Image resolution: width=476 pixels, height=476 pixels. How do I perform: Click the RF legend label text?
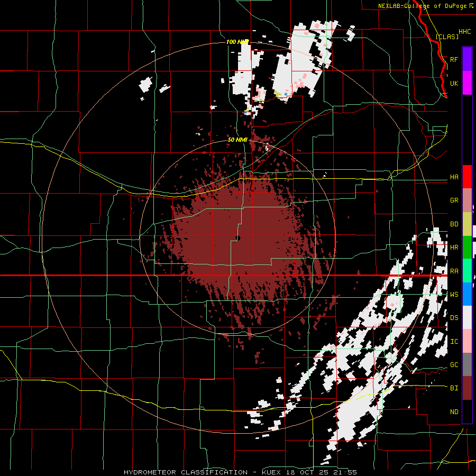tap(454, 59)
